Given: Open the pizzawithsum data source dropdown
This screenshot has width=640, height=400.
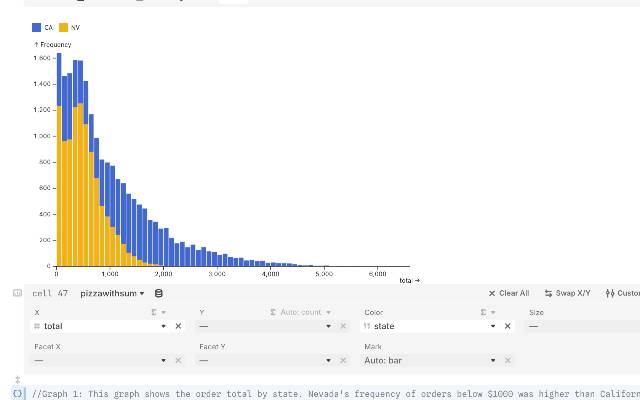Looking at the screenshot, I should 112,293.
